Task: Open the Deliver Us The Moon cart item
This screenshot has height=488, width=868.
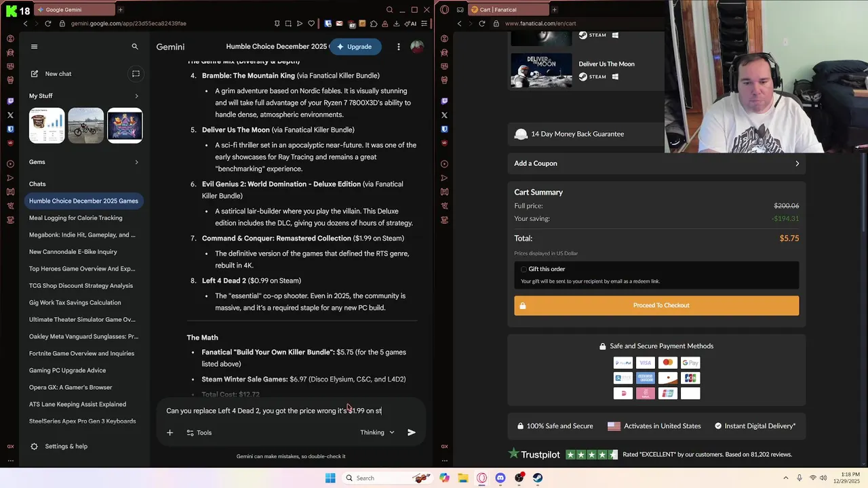Action: (606, 64)
